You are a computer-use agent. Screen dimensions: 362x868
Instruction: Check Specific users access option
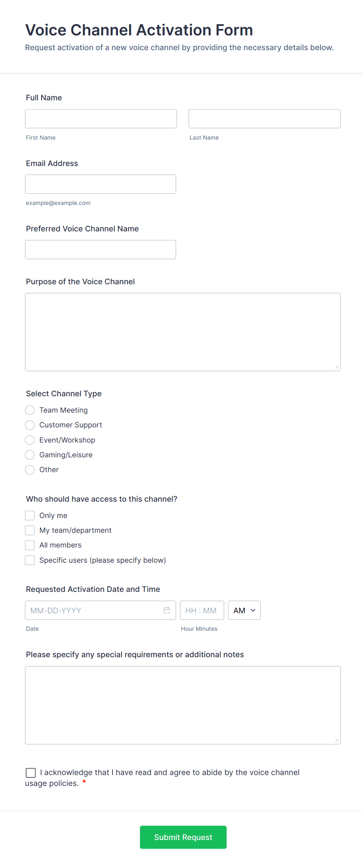coord(30,560)
